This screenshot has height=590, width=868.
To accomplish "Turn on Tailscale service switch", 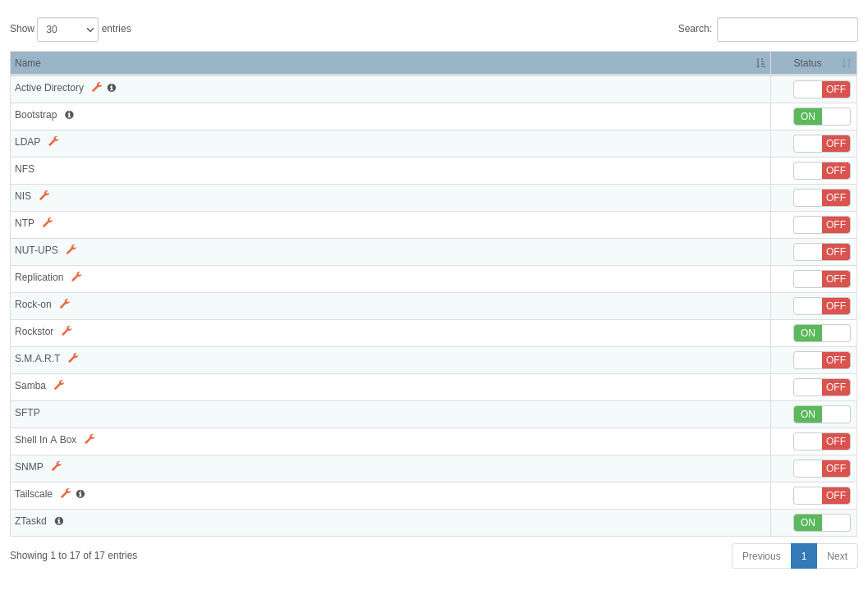I will pyautogui.click(x=821, y=496).
